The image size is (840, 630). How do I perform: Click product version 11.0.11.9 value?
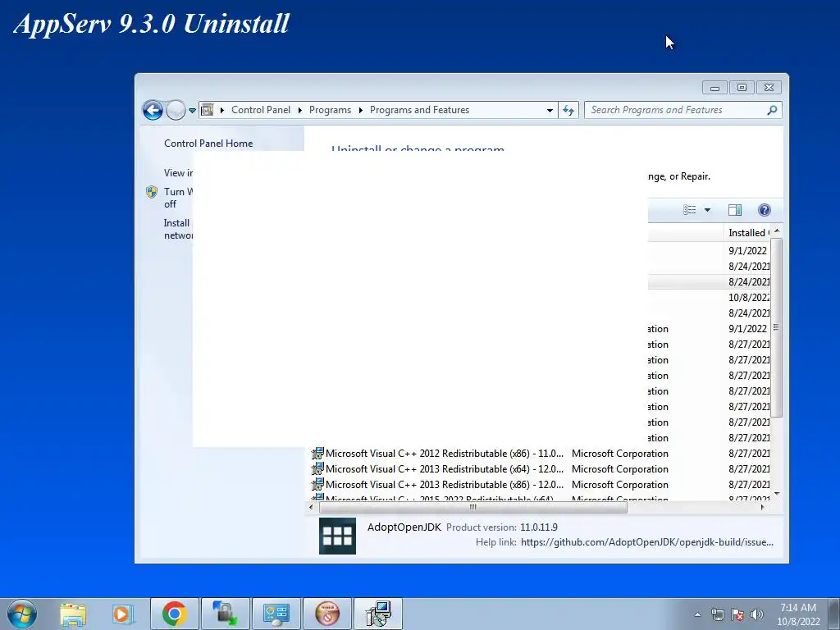[539, 527]
